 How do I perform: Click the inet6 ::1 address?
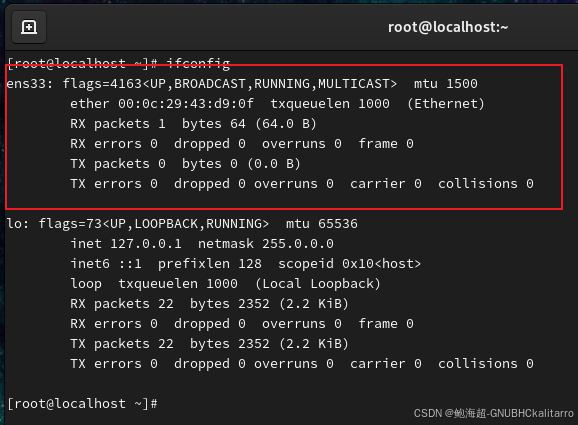coord(106,264)
